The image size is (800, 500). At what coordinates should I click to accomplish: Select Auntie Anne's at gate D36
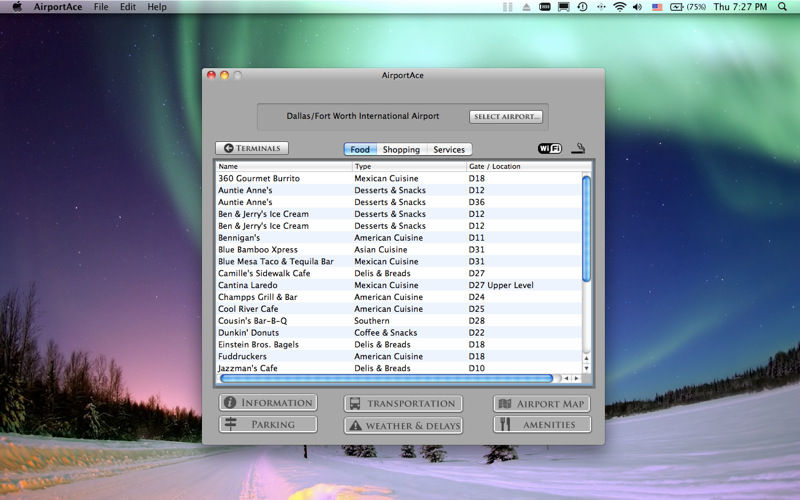(x=399, y=202)
